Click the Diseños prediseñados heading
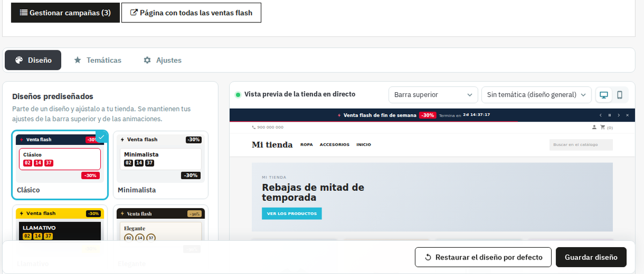The image size is (644, 274). coord(53,97)
